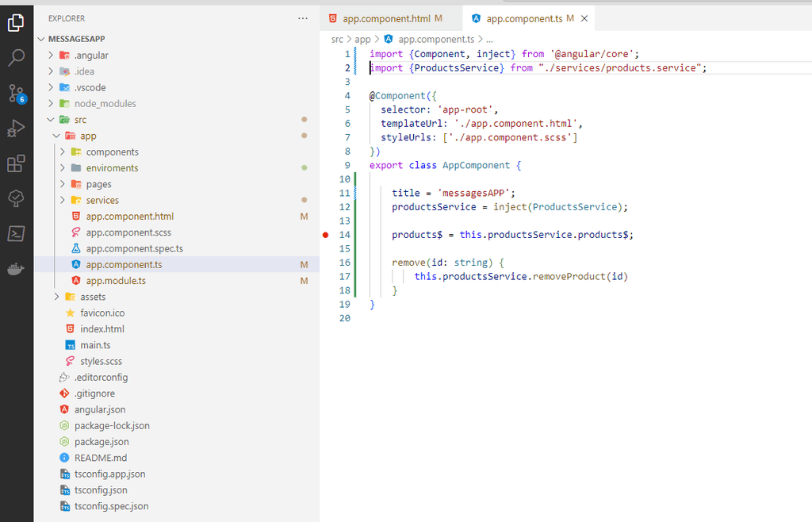Open the Explorer more actions ellipsis
The height and width of the screenshot is (522, 812).
303,17
